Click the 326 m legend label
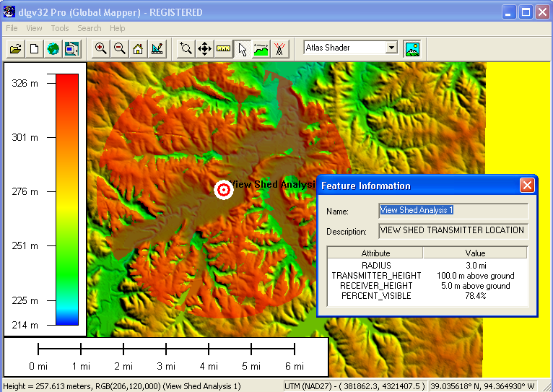553x392 pixels. [25, 83]
